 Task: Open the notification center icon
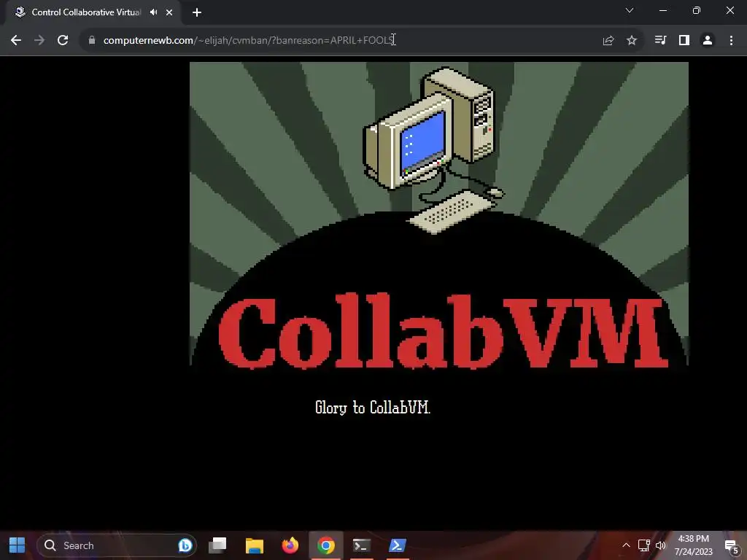731,546
